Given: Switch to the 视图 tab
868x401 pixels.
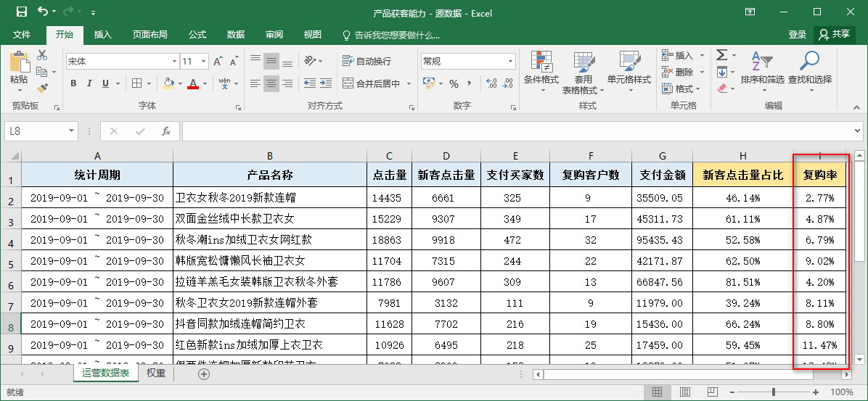Looking at the screenshot, I should coord(312,35).
